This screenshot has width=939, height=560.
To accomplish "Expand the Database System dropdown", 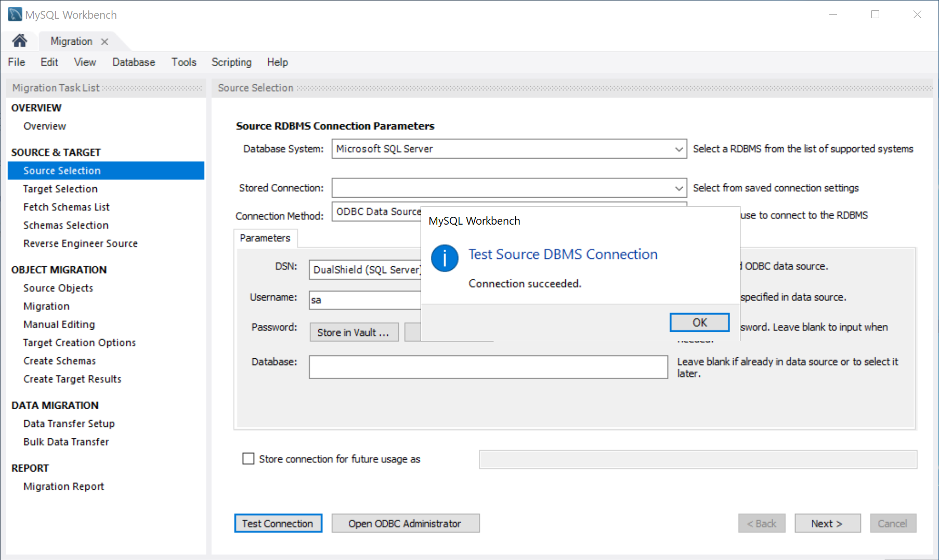I will pyautogui.click(x=679, y=149).
